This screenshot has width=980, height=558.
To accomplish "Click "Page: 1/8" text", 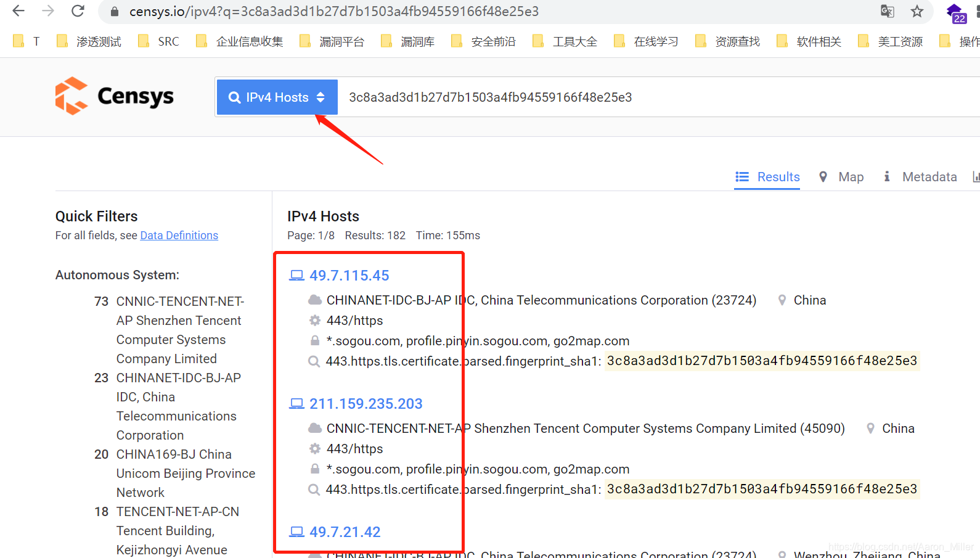I will tap(311, 236).
